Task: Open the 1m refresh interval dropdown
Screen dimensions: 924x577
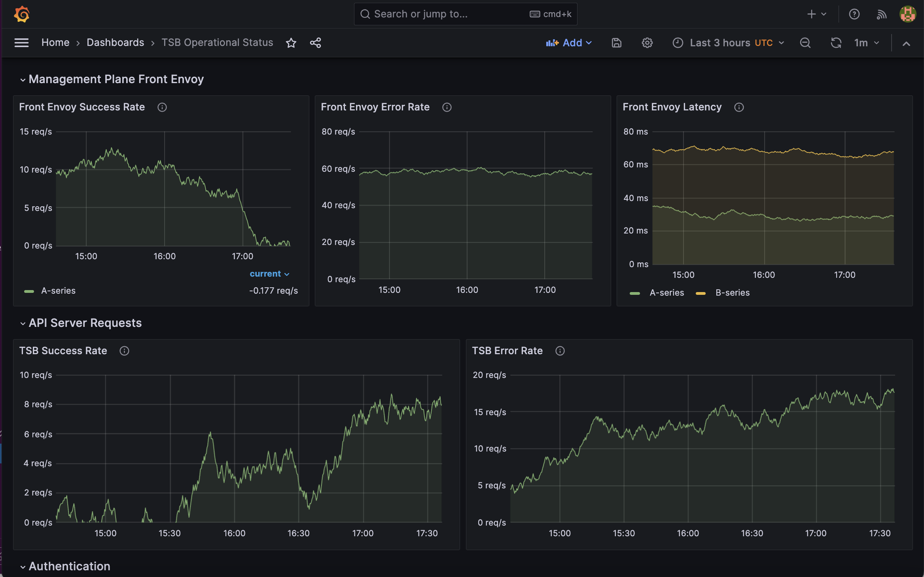Action: [867, 43]
